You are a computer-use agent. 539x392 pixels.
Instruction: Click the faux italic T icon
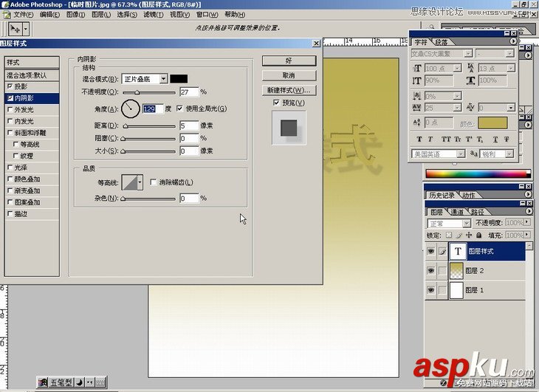(x=430, y=139)
